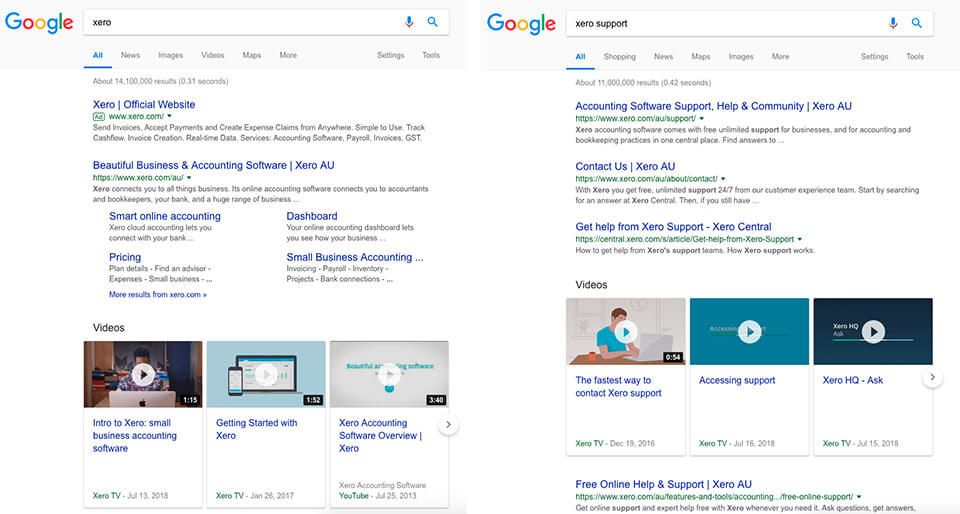Open Accessing support video title link
Screen dimensions: 960x514
click(x=737, y=380)
